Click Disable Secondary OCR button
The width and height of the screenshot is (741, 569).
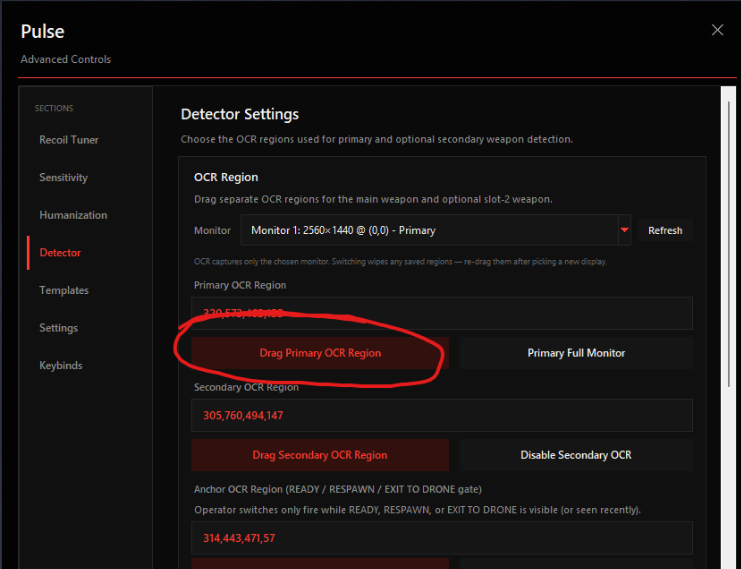pyautogui.click(x=576, y=455)
